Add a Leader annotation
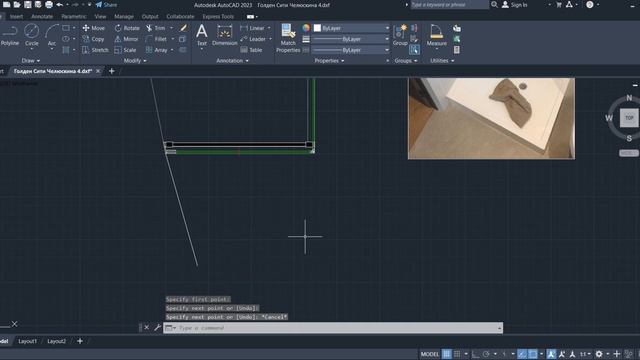 point(253,39)
